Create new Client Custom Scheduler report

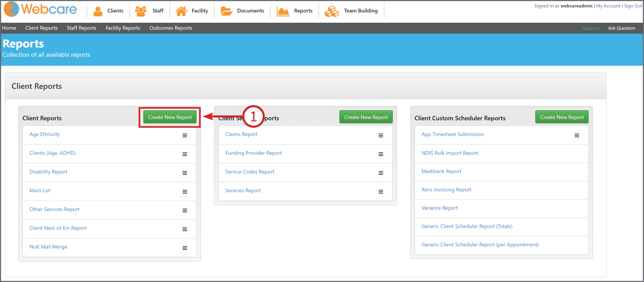[x=562, y=117]
